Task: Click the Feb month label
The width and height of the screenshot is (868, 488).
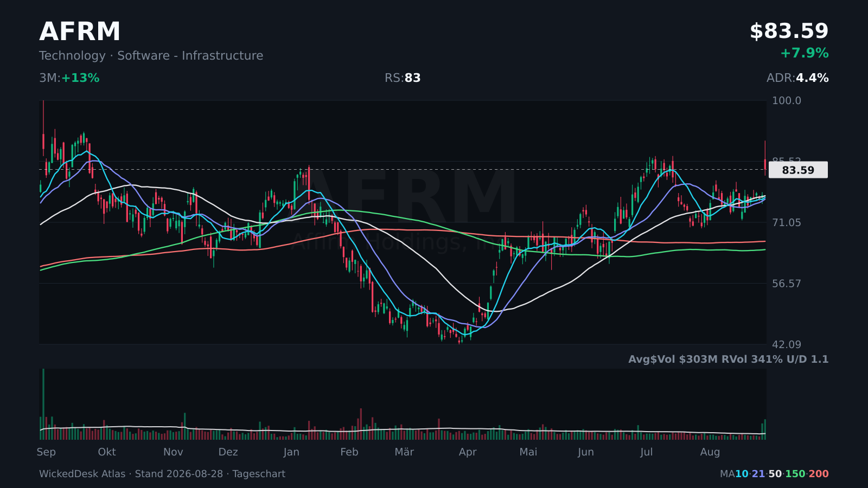Action: (x=349, y=452)
